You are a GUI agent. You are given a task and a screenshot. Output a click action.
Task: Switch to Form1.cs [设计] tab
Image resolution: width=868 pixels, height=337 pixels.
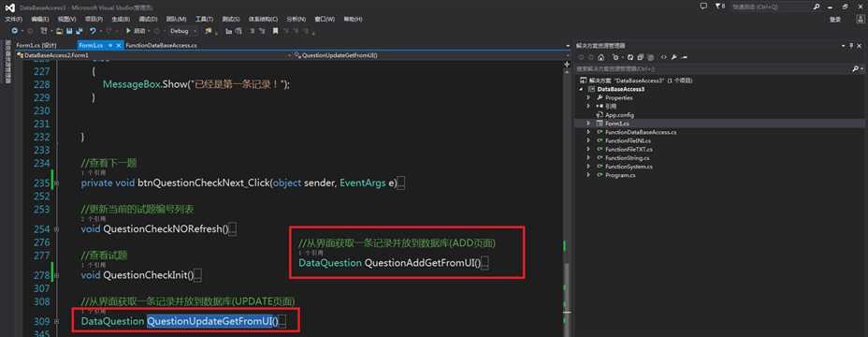coord(36,46)
